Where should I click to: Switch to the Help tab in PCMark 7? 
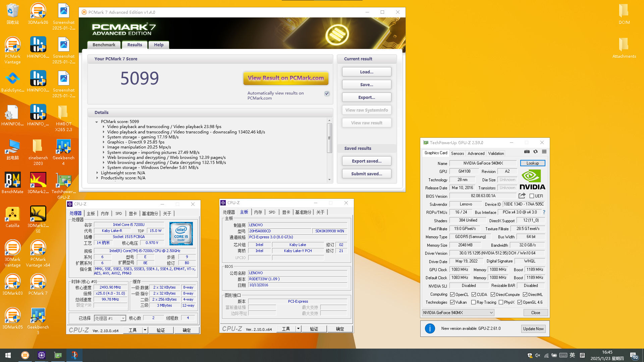(x=159, y=45)
